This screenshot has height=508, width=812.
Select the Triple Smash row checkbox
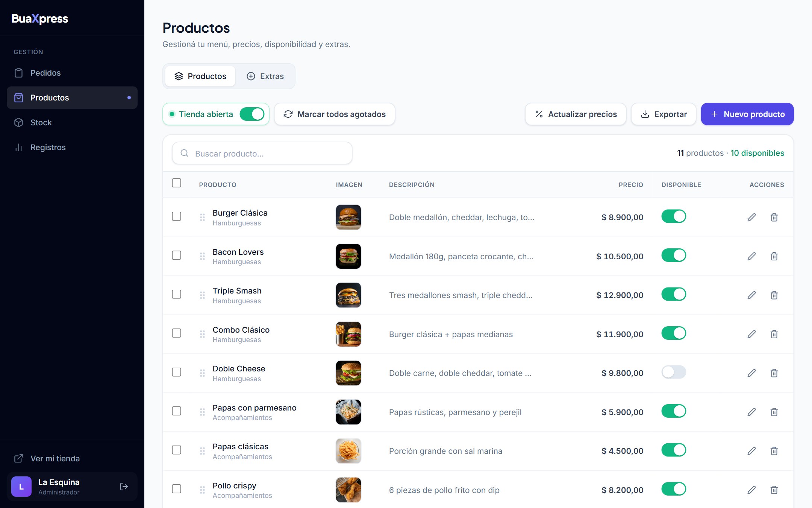click(176, 294)
